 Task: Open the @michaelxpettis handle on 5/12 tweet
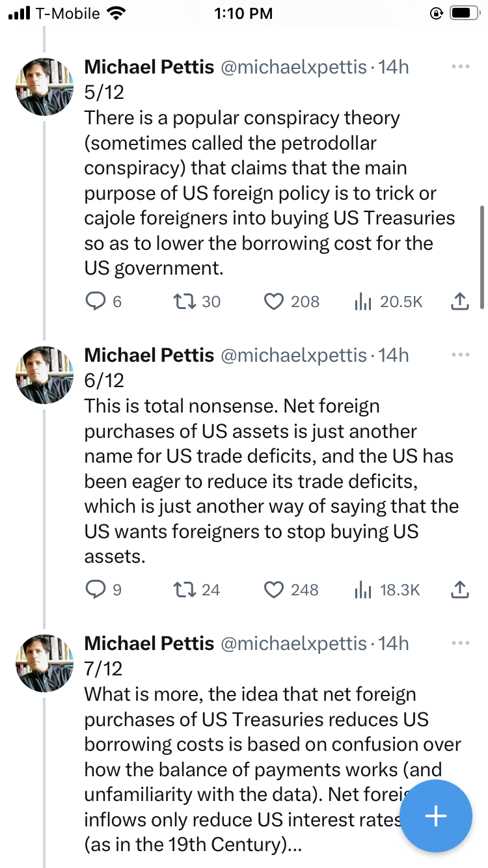(x=294, y=66)
